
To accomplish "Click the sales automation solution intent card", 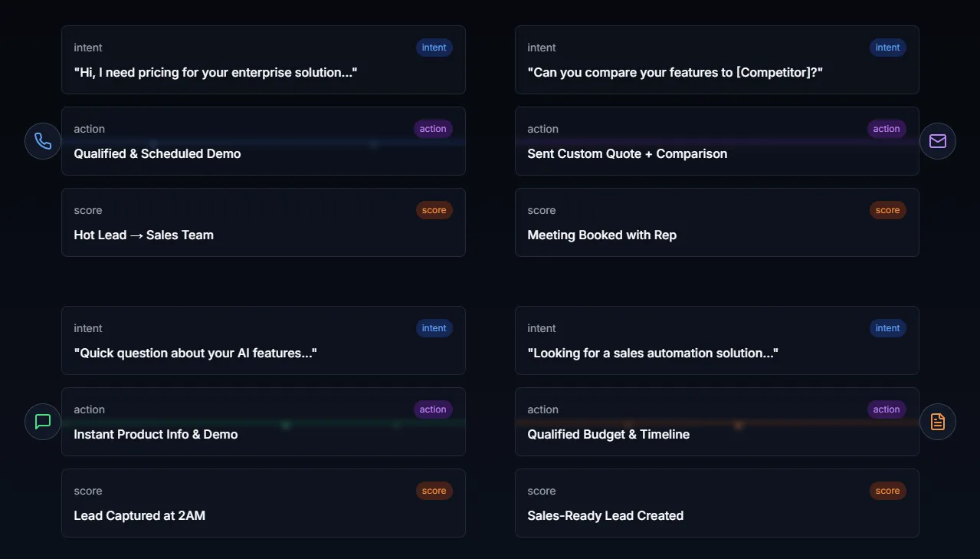I will tap(716, 341).
